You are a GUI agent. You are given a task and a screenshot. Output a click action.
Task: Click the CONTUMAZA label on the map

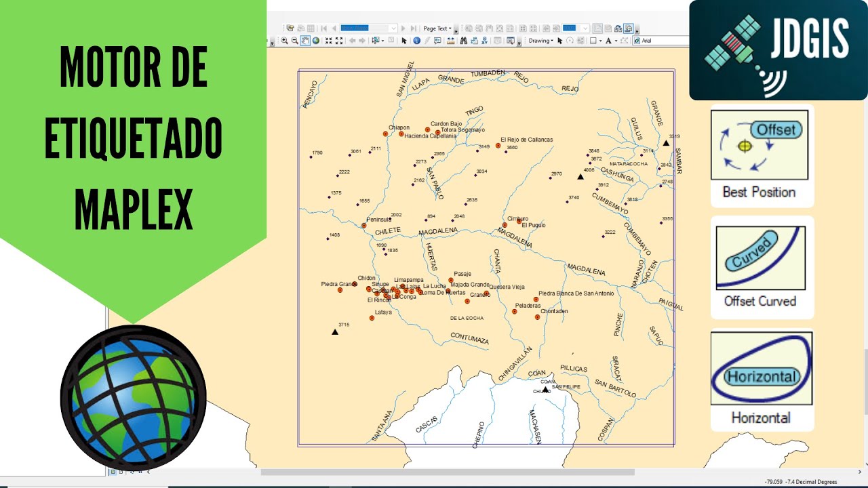coord(469,338)
